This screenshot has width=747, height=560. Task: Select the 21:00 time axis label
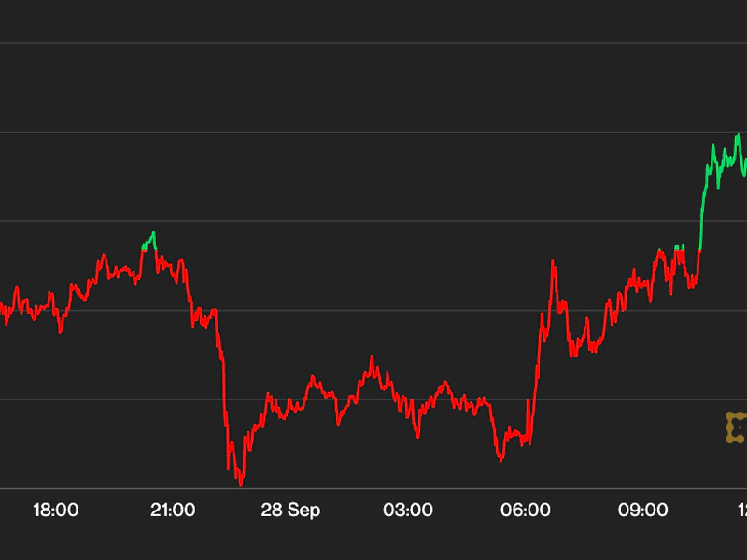(x=173, y=511)
